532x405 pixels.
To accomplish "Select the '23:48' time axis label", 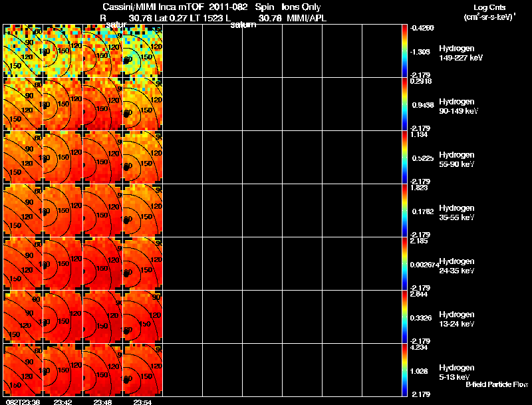I will point(103,402).
